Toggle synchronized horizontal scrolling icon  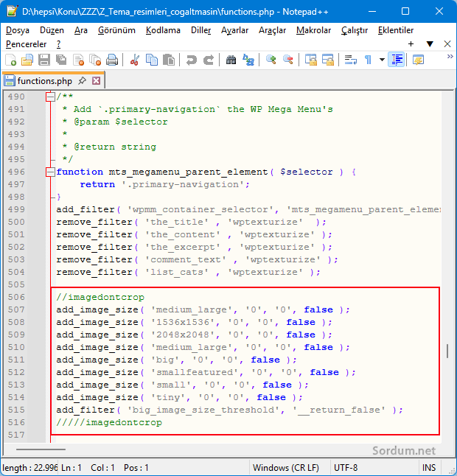point(328,60)
